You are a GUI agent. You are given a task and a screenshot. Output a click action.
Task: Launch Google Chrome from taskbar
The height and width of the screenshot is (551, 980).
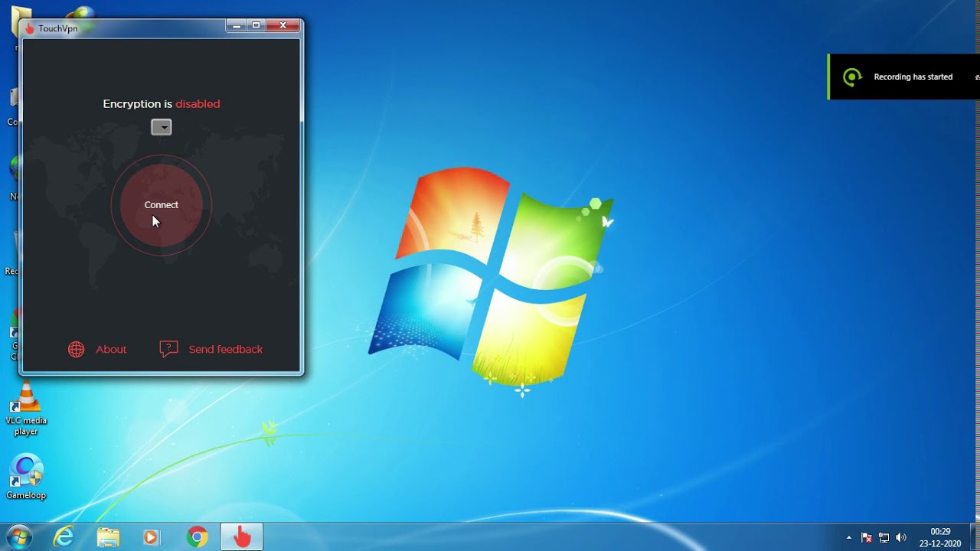(197, 537)
